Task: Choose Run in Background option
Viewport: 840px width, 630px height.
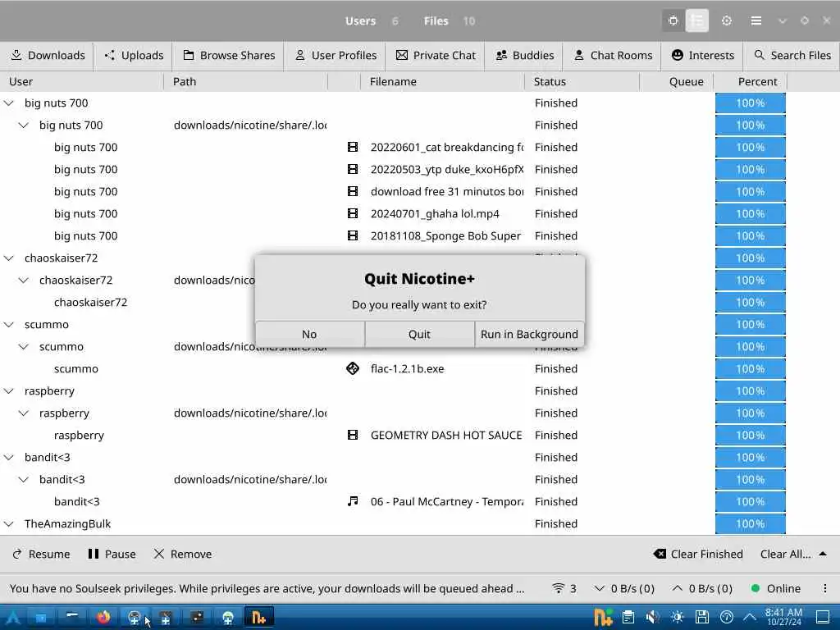Action: point(529,335)
